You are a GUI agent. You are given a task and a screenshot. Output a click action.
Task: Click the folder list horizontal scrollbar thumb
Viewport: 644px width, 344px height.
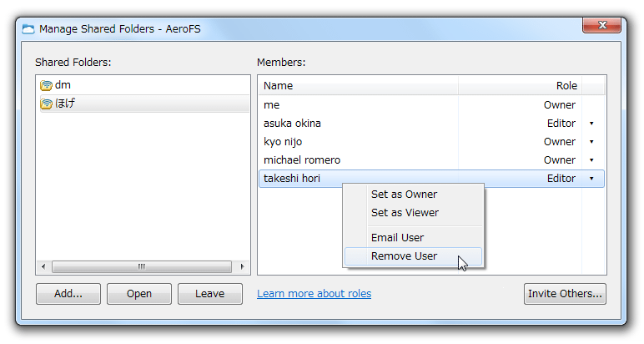(142, 266)
